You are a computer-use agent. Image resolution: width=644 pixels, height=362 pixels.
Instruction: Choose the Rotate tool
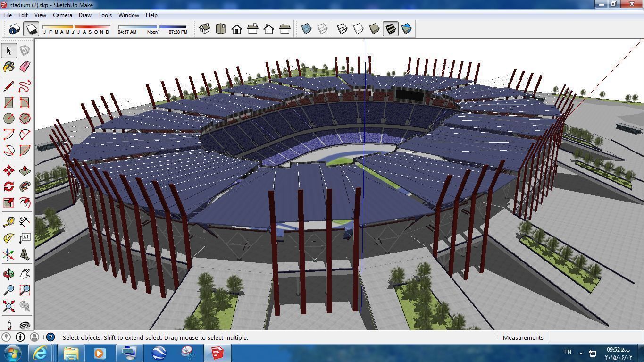pyautogui.click(x=8, y=186)
